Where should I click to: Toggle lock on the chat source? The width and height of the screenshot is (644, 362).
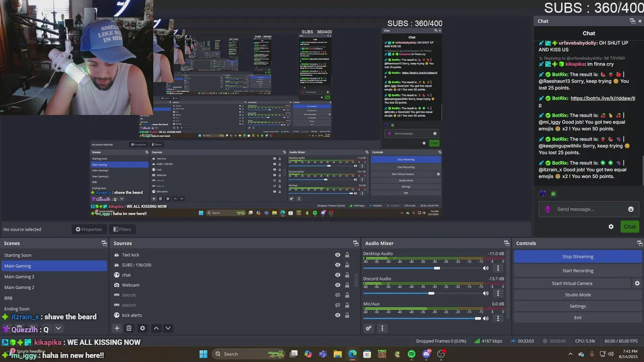coord(347,275)
